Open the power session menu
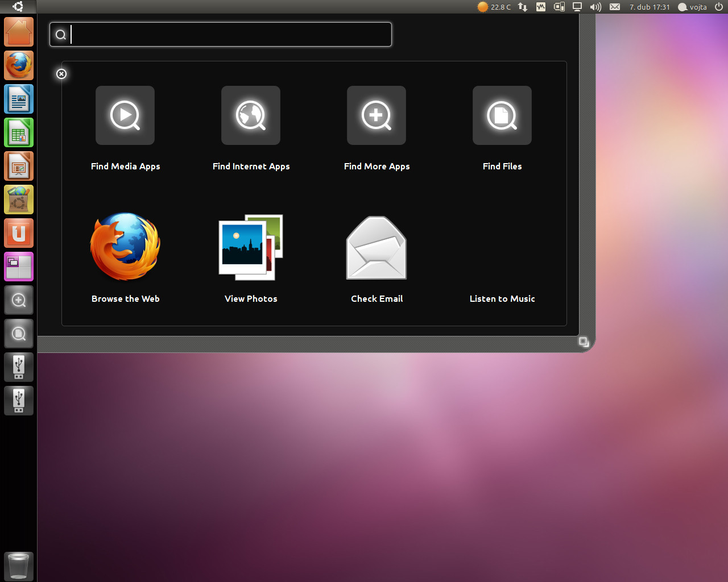Image resolution: width=728 pixels, height=582 pixels. (x=719, y=7)
